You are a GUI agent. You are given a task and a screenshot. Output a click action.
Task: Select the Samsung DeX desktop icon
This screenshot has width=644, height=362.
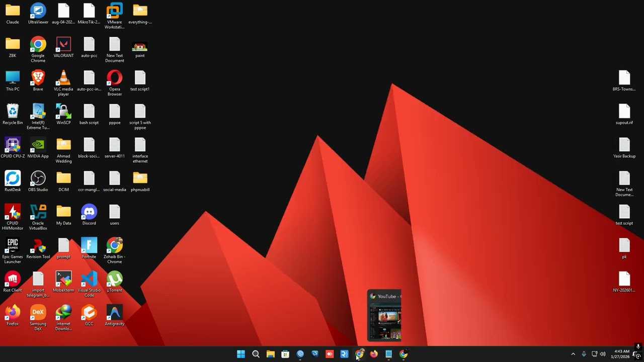pos(38,318)
